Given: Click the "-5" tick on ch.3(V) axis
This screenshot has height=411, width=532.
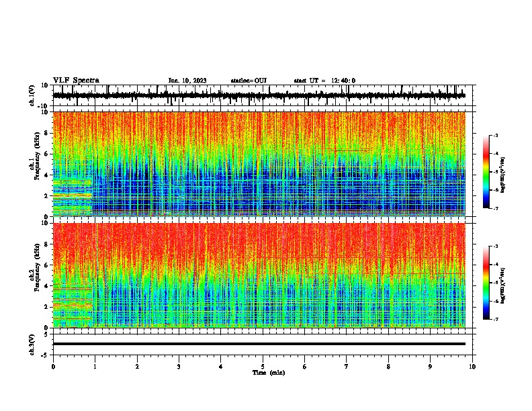Looking at the screenshot, I should [45, 355].
